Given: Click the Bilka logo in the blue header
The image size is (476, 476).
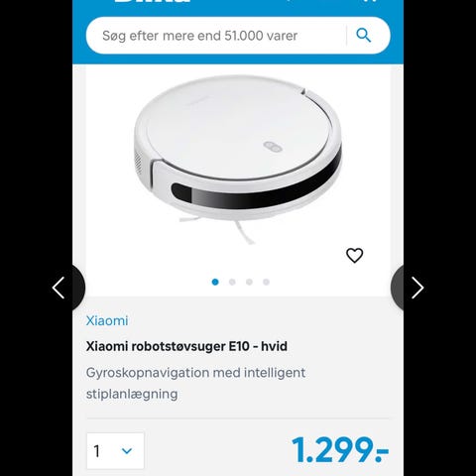Looking at the screenshot, I should [152, 1].
